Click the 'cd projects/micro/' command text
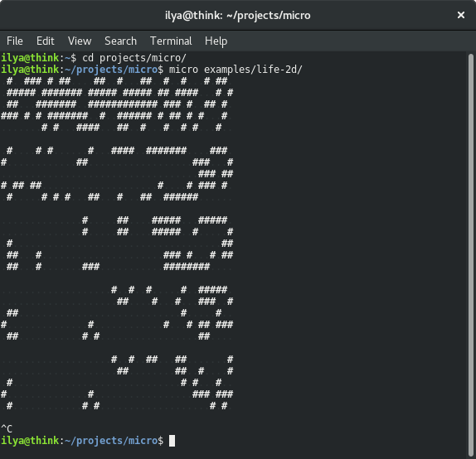 134,58
